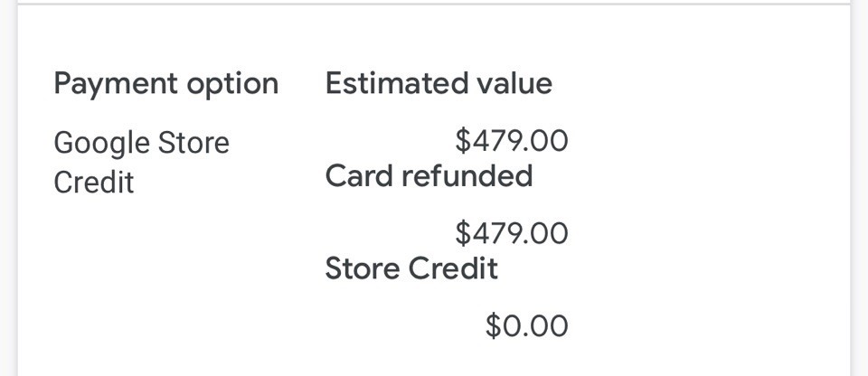Click the word option in the header
Image resolution: width=868 pixels, height=376 pixels.
pyautogui.click(x=232, y=84)
